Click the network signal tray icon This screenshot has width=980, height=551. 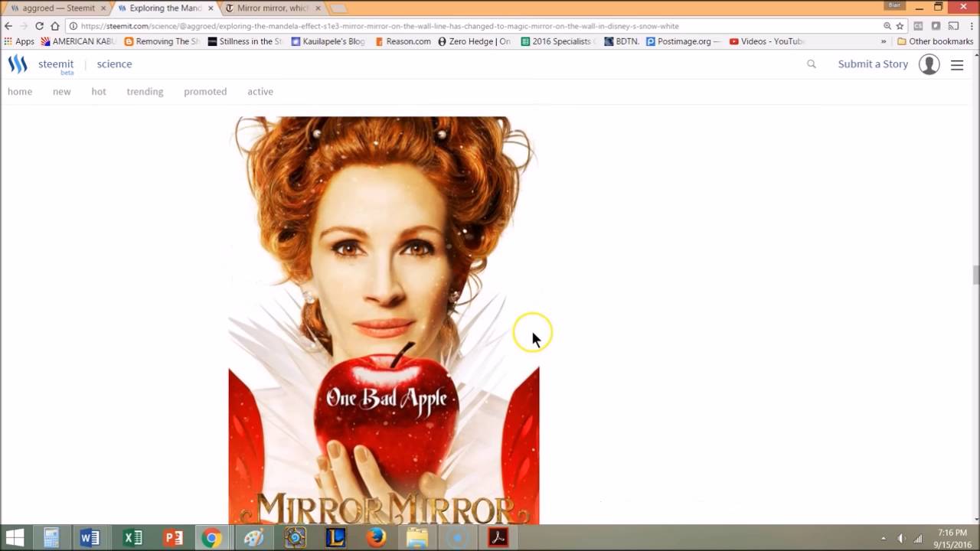[917, 539]
